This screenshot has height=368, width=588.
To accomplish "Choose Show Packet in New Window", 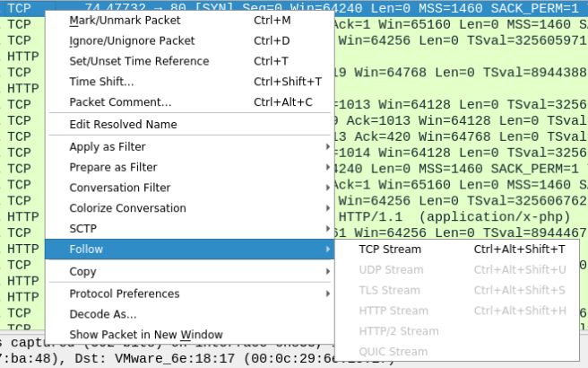I will point(146,335).
